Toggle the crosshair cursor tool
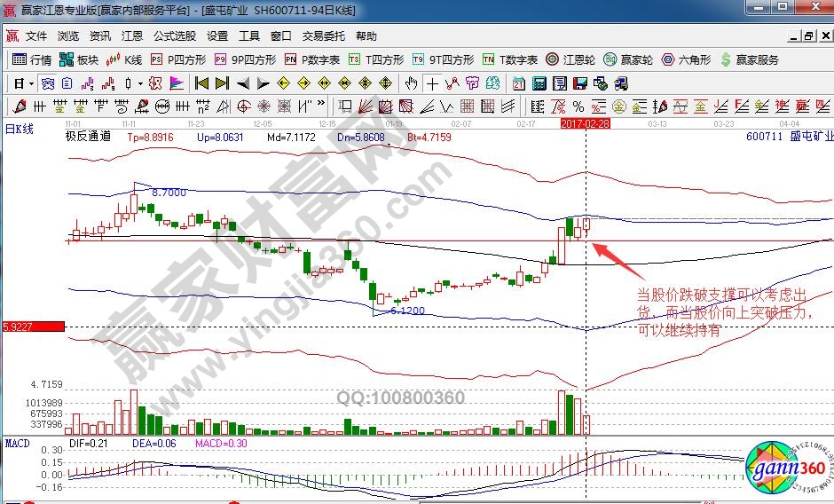 coord(432,83)
